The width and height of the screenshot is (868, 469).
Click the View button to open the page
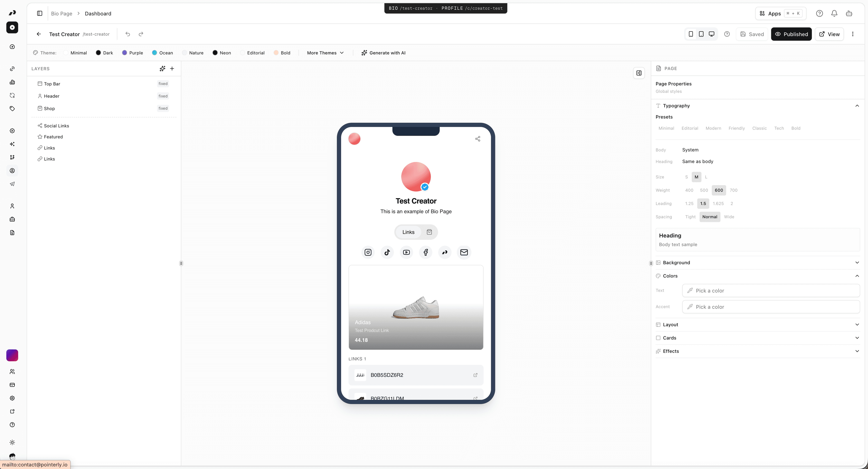pyautogui.click(x=830, y=34)
